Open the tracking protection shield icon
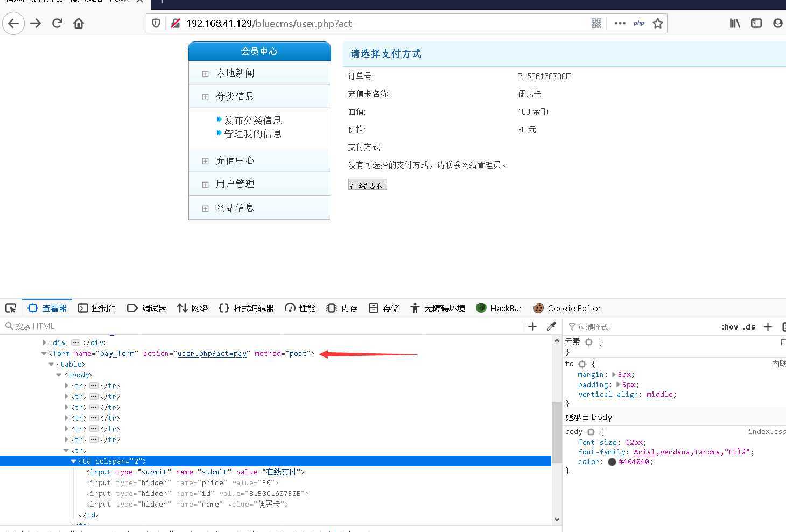 (156, 23)
